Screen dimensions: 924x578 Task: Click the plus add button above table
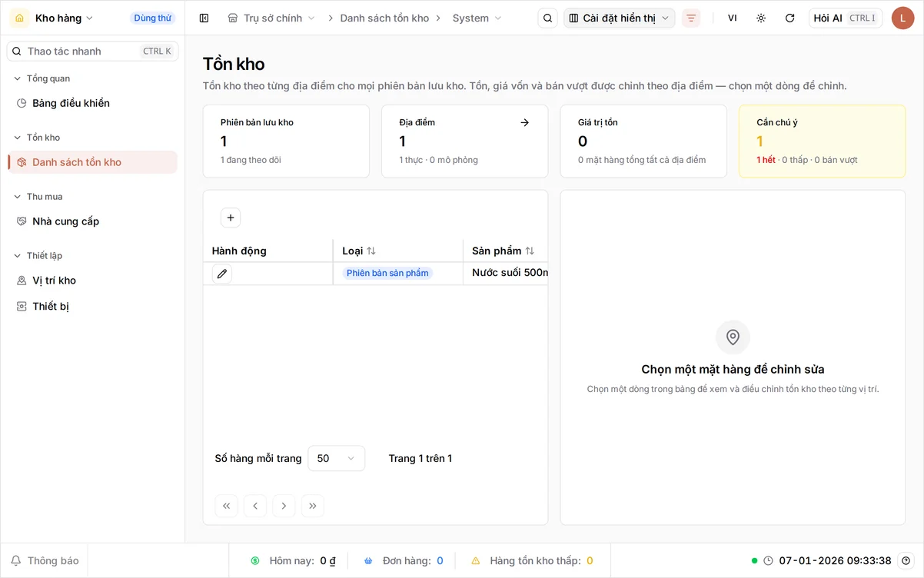click(x=231, y=218)
